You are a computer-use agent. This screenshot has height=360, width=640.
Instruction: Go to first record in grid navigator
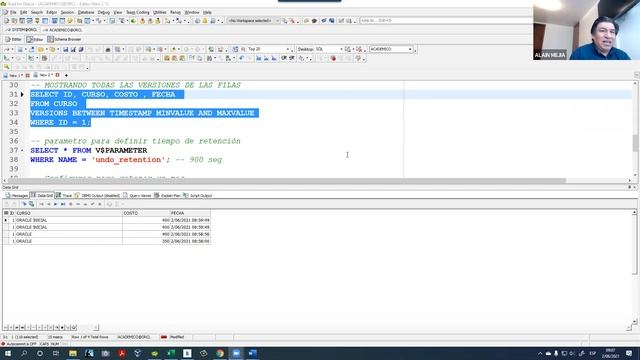[x=41, y=204]
